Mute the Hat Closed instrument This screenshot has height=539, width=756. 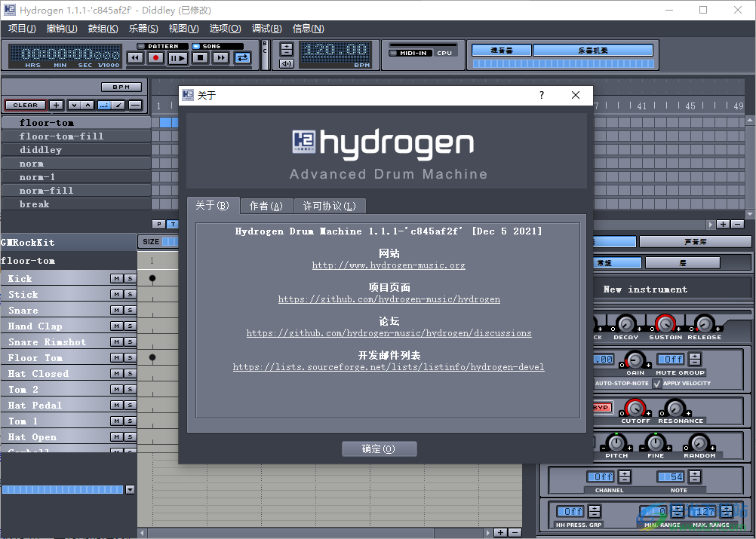point(117,373)
